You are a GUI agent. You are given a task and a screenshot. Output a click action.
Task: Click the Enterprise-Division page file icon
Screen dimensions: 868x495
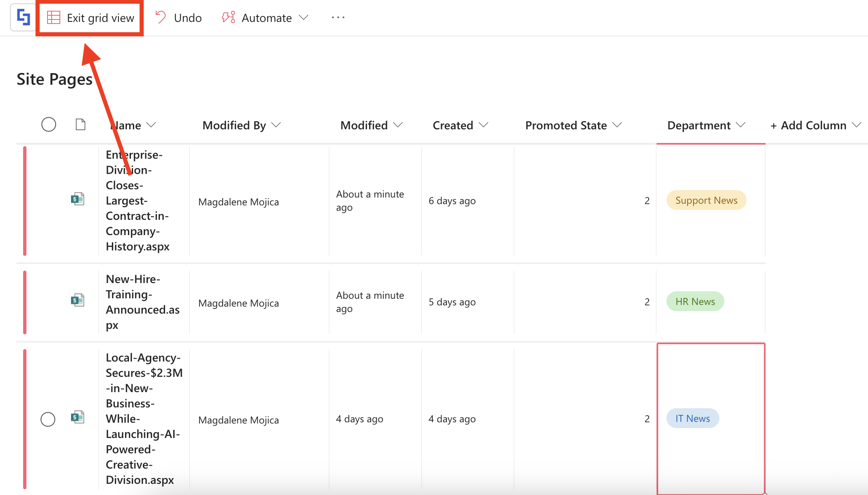[x=77, y=199]
